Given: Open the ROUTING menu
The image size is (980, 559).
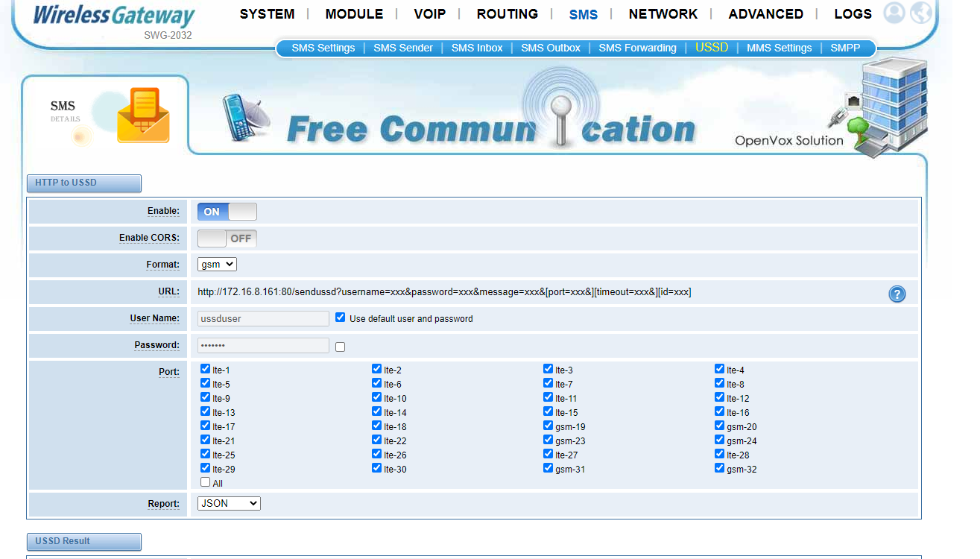Looking at the screenshot, I should [508, 14].
